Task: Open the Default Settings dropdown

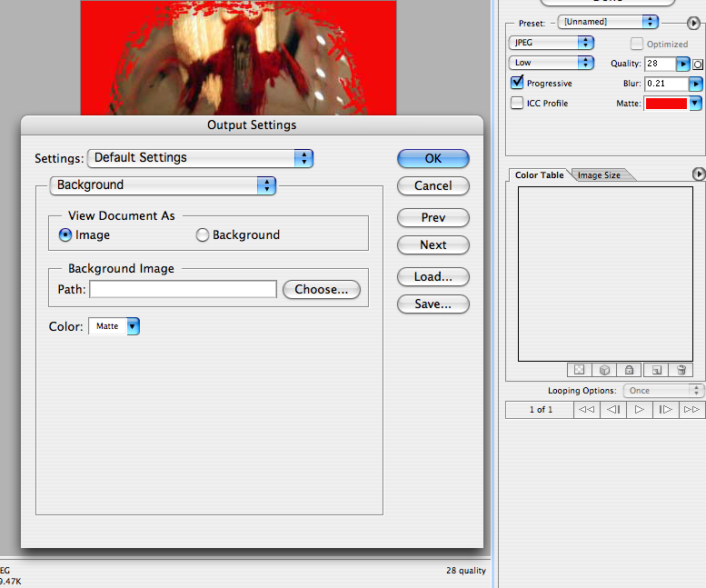Action: click(200, 158)
